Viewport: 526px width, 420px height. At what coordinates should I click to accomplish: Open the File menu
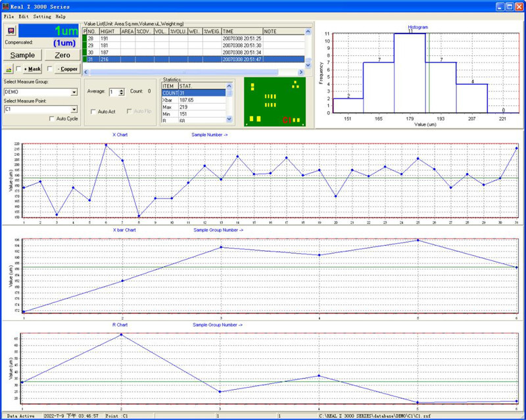9,16
